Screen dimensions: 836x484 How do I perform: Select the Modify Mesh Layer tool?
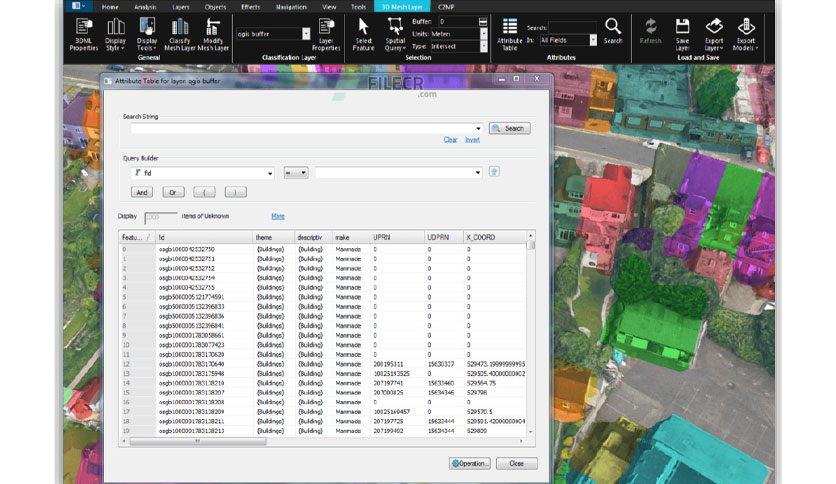[x=213, y=35]
